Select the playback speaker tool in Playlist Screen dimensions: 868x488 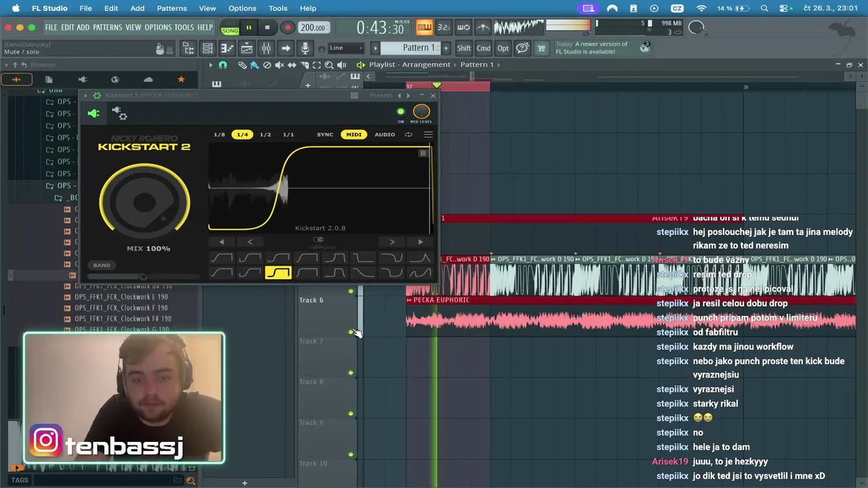[x=342, y=65]
